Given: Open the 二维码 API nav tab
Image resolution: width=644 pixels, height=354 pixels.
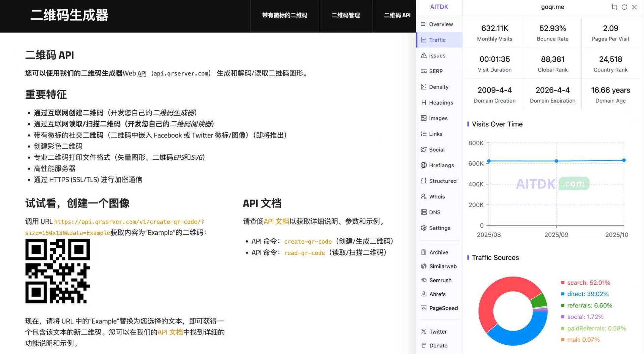Looking at the screenshot, I should coord(397,15).
